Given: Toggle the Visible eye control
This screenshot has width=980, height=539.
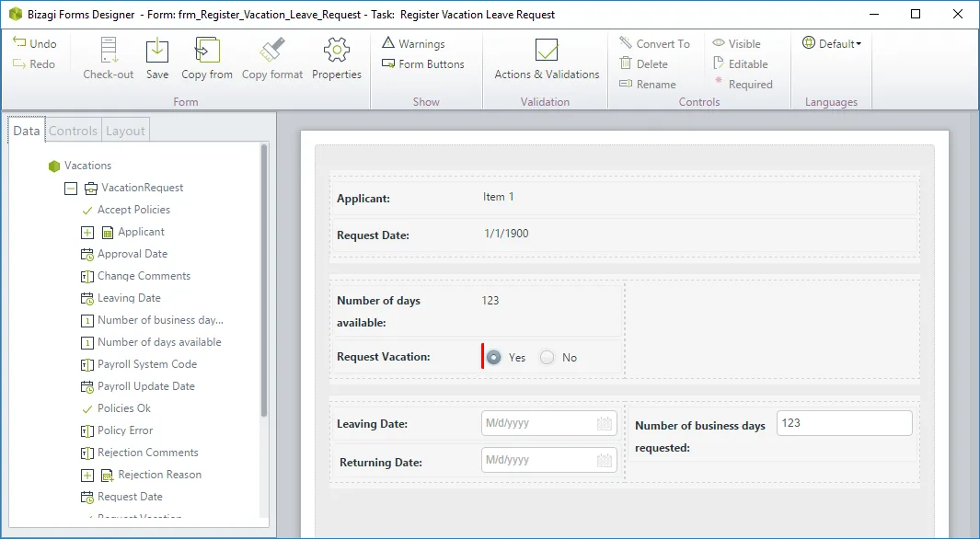Looking at the screenshot, I should pyautogui.click(x=737, y=44).
